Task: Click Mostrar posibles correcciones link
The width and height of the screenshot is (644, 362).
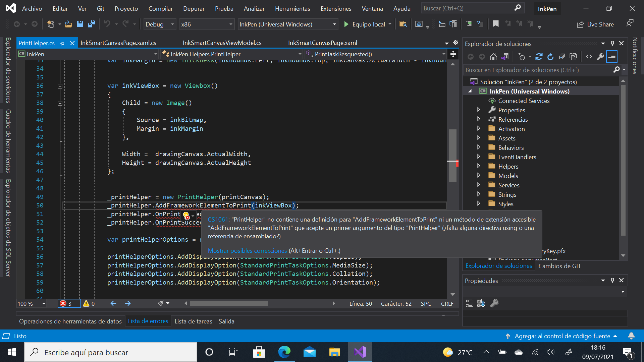Action: pos(247,251)
